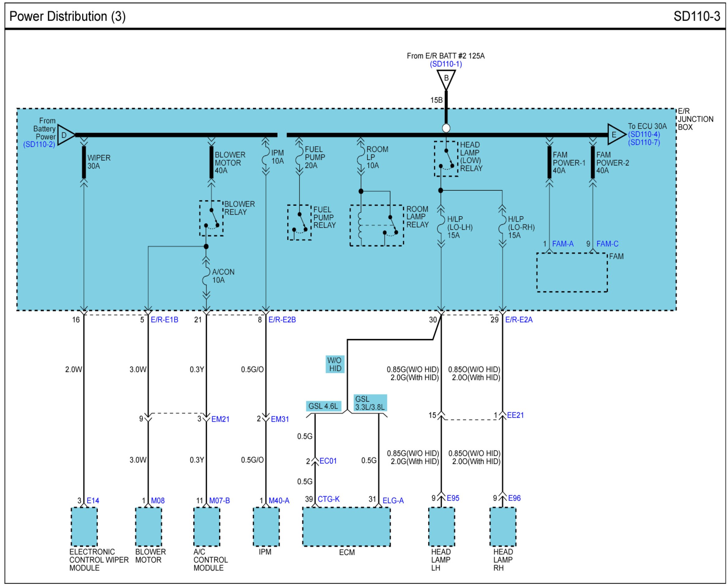Click the GSL 4.6L option tag
728x586 pixels.
[x=323, y=406]
